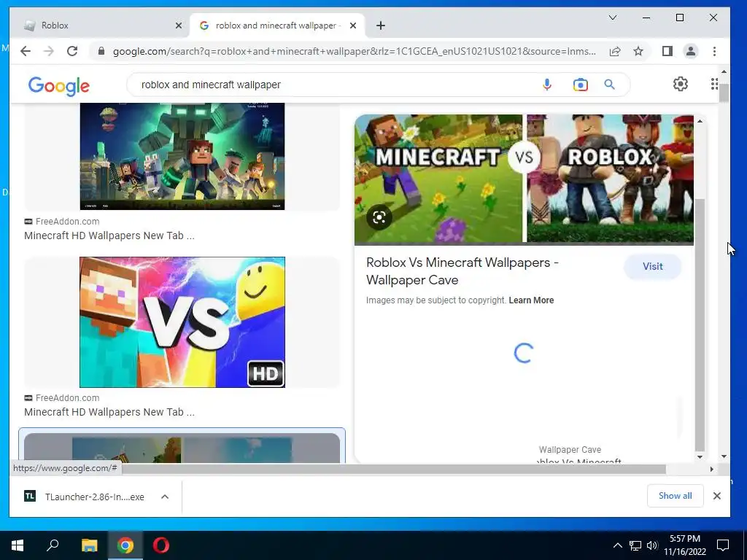This screenshot has height=560, width=747.
Task: Open second Minecraft HD Wallpapers New Tab result
Action: [x=109, y=412]
